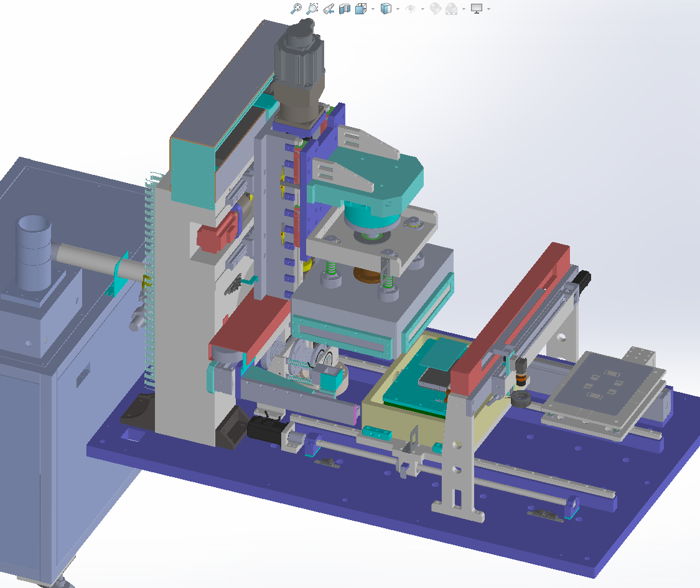The width and height of the screenshot is (700, 588).
Task: Open the Apply Scene dropdown arrow
Action: click(464, 9)
